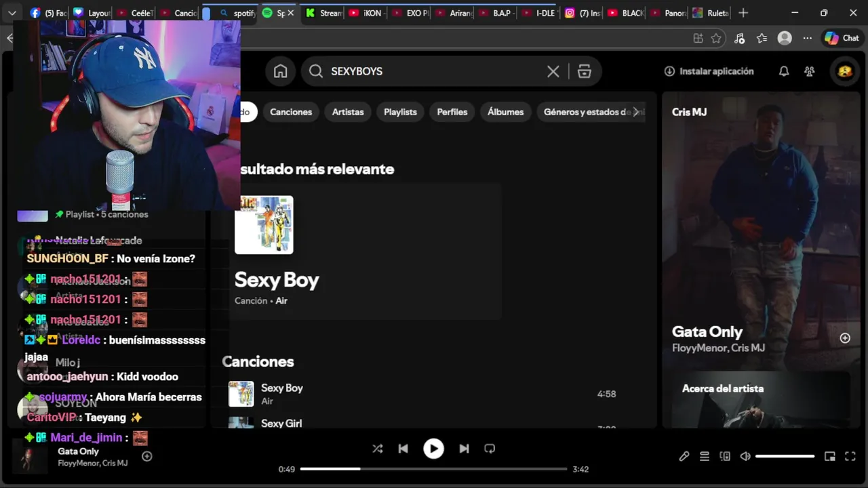Screen dimensions: 868x488
Task: Switch to Layout browser tab
Action: (x=92, y=13)
